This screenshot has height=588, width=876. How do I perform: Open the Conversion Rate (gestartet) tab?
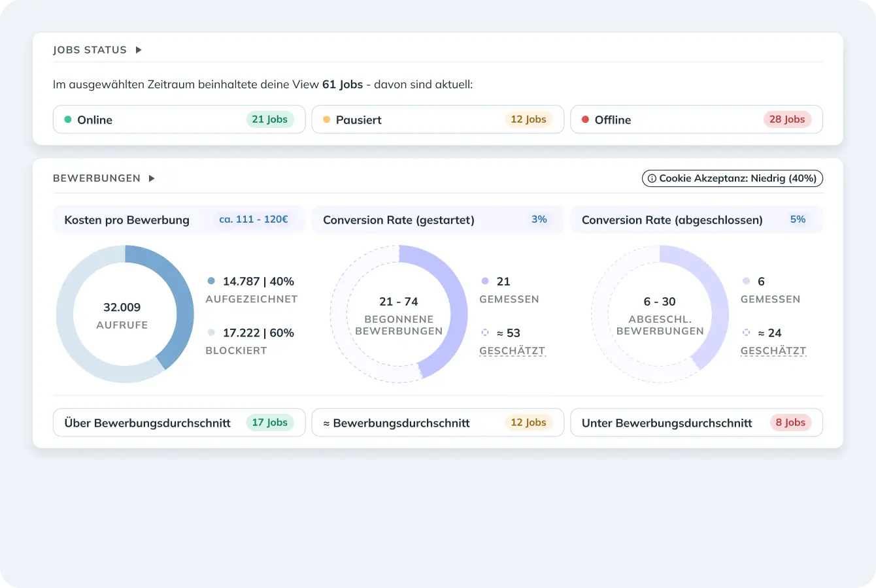point(437,220)
